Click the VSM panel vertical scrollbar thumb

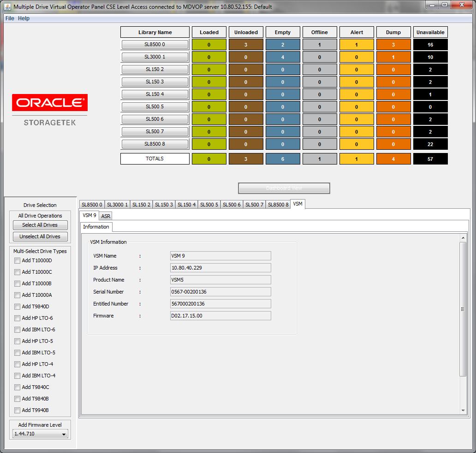(x=463, y=309)
